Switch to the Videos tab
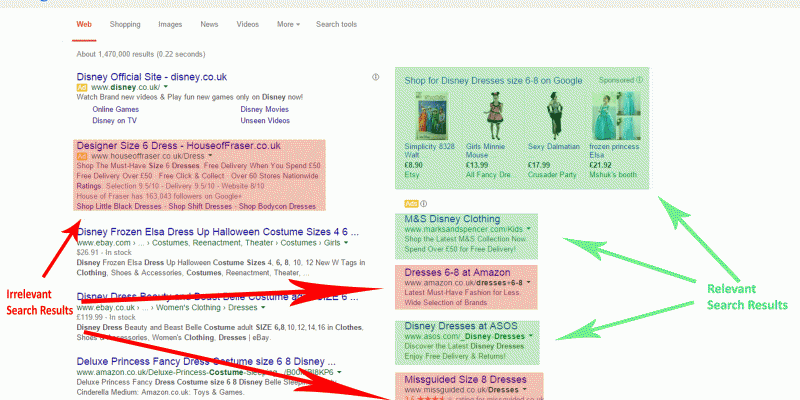Image resolution: width=800 pixels, height=400 pixels. 247,24
